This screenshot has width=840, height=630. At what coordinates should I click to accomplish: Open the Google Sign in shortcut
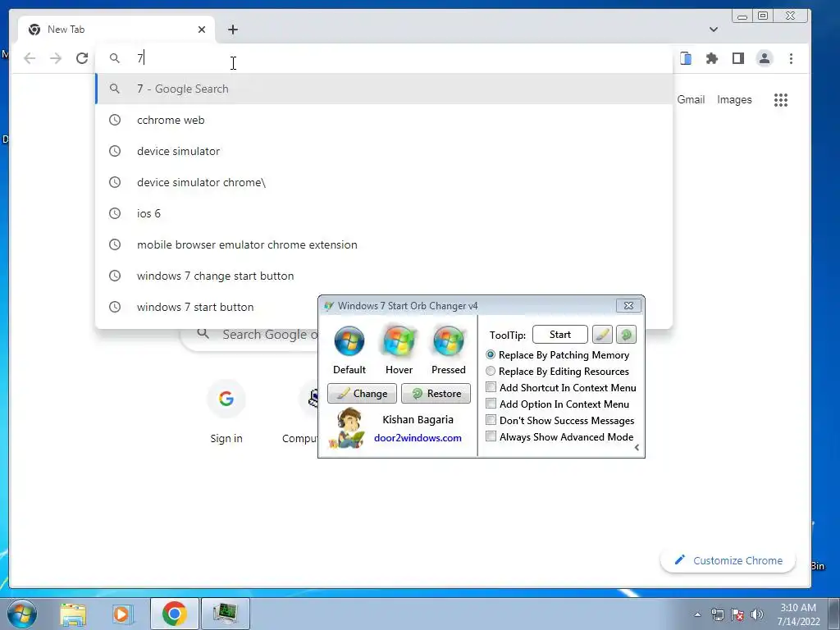(x=226, y=412)
